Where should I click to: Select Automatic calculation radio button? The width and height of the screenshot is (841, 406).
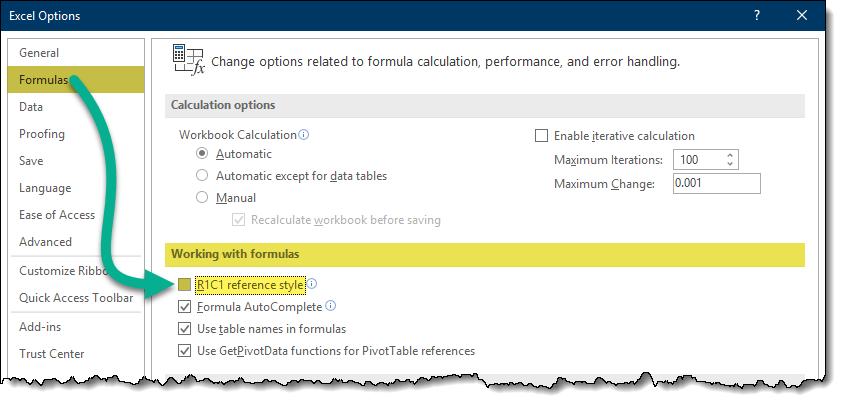(x=203, y=154)
